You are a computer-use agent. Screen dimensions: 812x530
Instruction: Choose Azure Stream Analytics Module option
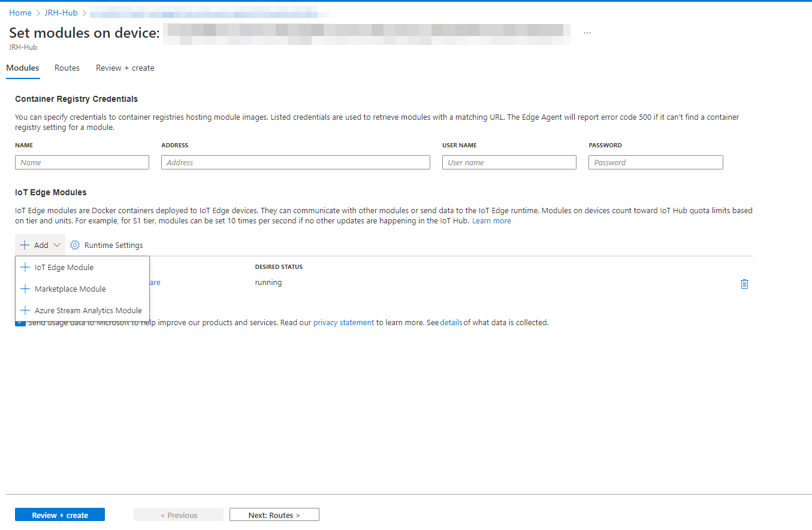pyautogui.click(x=82, y=310)
